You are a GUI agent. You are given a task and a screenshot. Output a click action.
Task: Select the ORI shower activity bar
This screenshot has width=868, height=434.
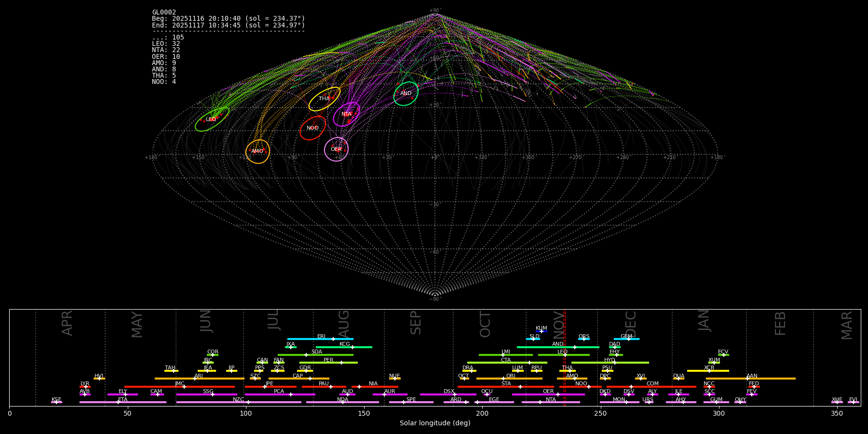point(509,379)
